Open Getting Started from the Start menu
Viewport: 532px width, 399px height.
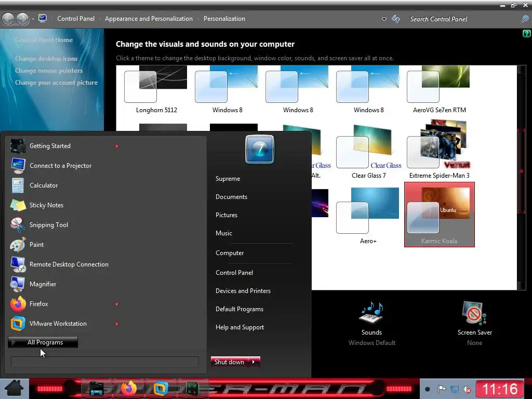tap(63, 146)
